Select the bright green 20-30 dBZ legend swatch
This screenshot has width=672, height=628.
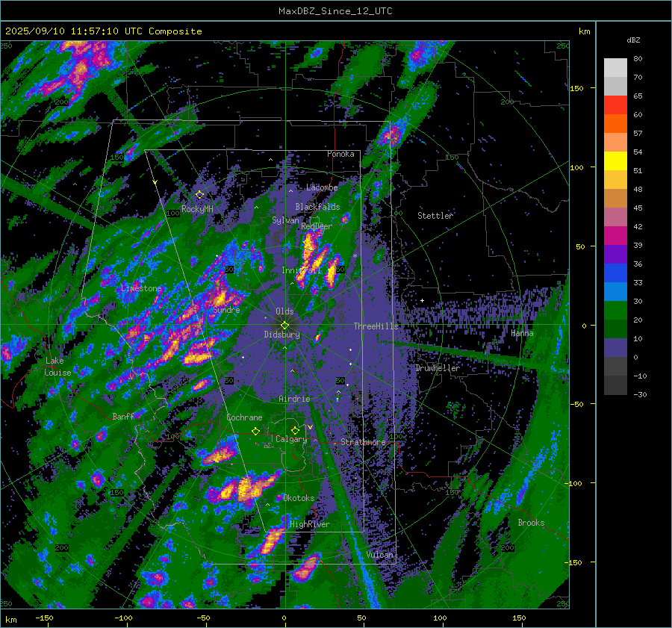615,310
